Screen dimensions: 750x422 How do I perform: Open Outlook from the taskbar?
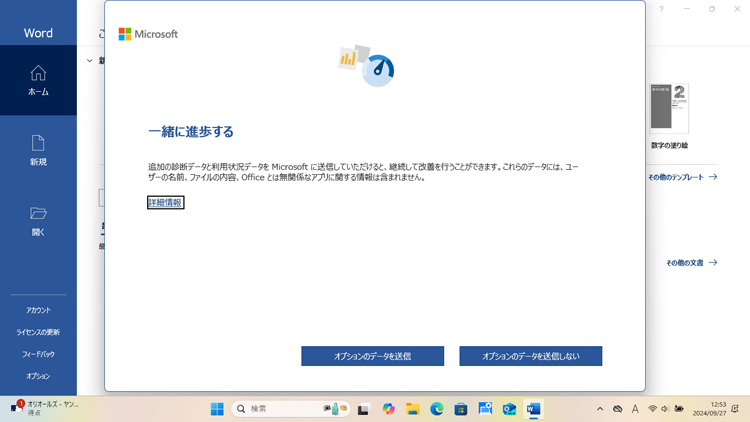click(509, 409)
